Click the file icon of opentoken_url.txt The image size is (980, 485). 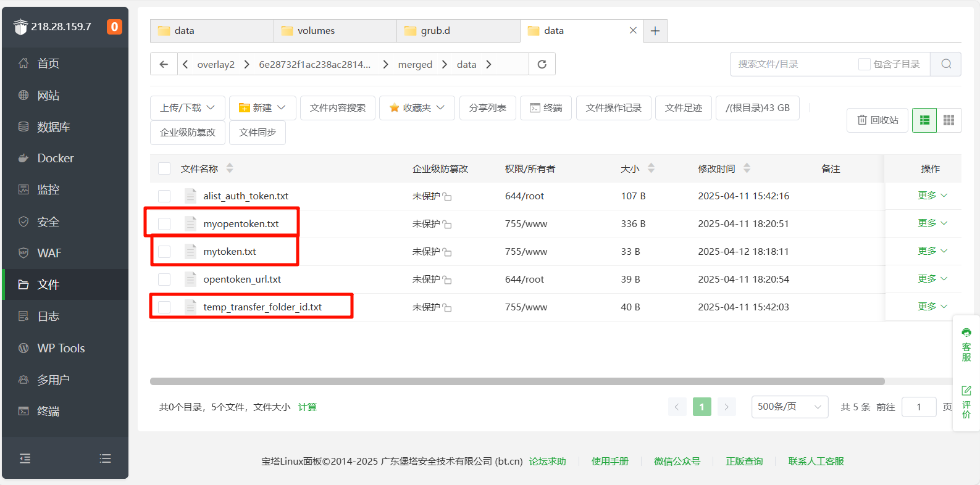pos(191,279)
